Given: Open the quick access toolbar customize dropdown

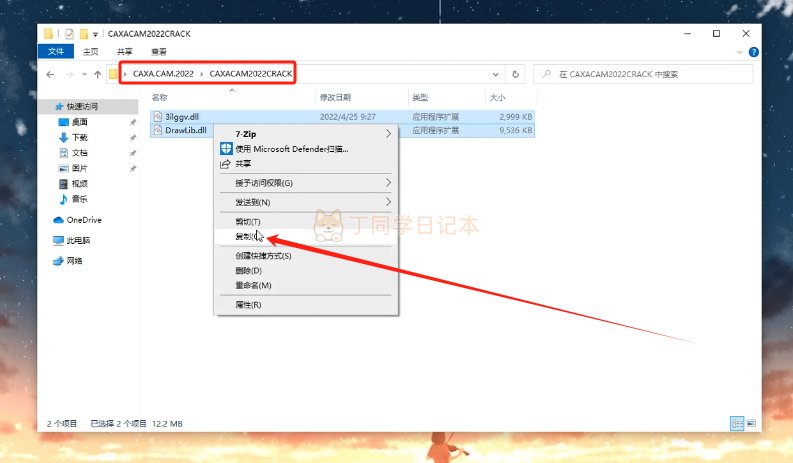Looking at the screenshot, I should point(95,34).
